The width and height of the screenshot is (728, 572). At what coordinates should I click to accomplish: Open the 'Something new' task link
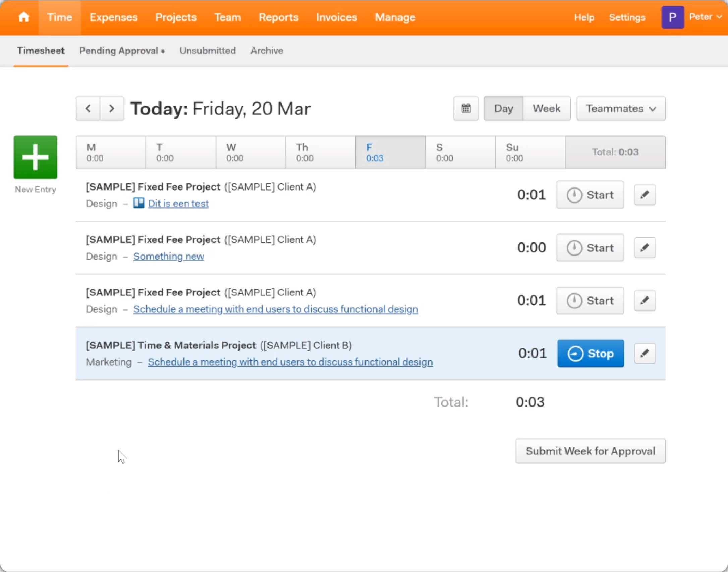(168, 256)
